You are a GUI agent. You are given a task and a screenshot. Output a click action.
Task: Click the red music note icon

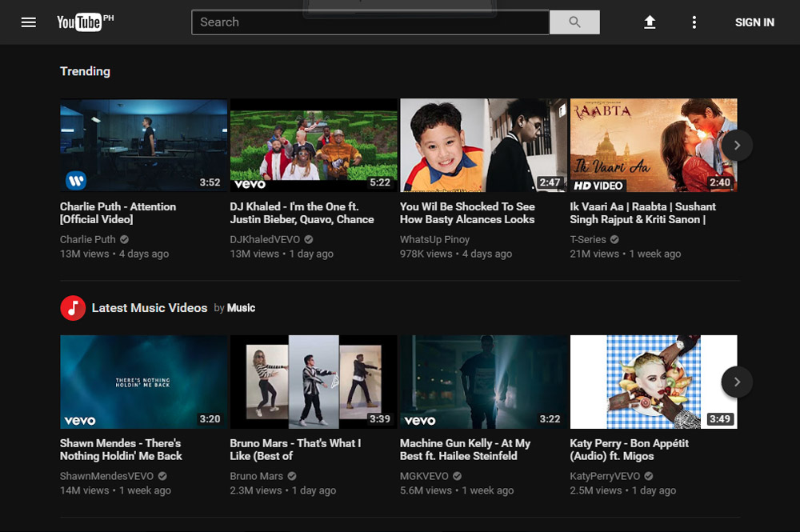click(72, 307)
